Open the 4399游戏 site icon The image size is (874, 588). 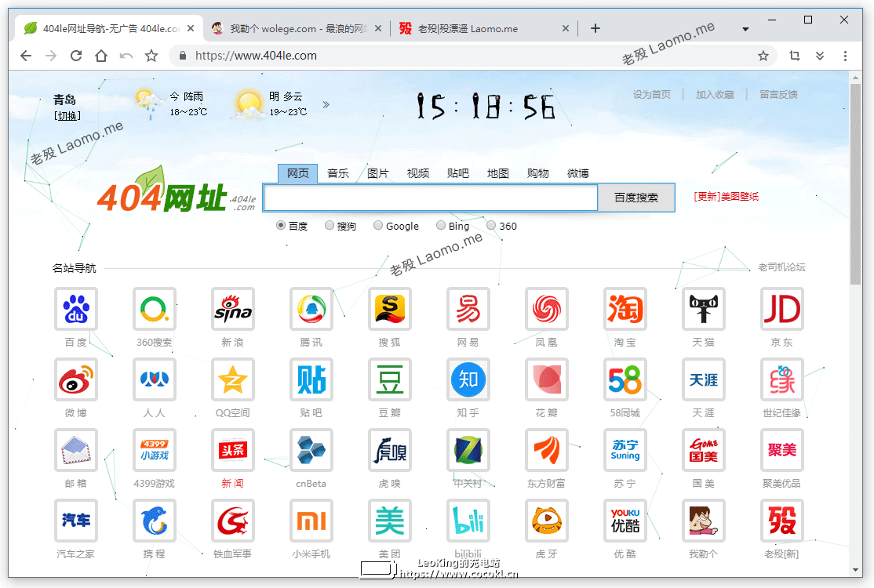[155, 451]
